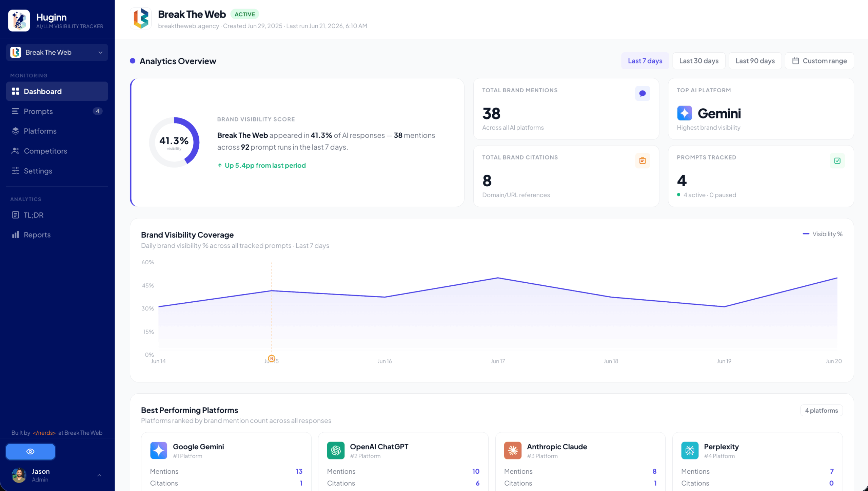Image resolution: width=868 pixels, height=491 pixels.
Task: Click the calendar icon in Custom range
Action: pyautogui.click(x=795, y=61)
